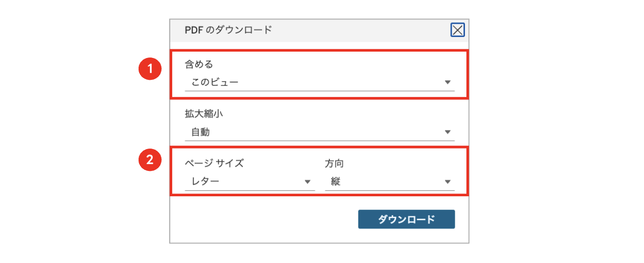Image resolution: width=644 pixels, height=263 pixels.
Task: Open the 拡大縮小 dropdown arrow
Action: coord(447,132)
